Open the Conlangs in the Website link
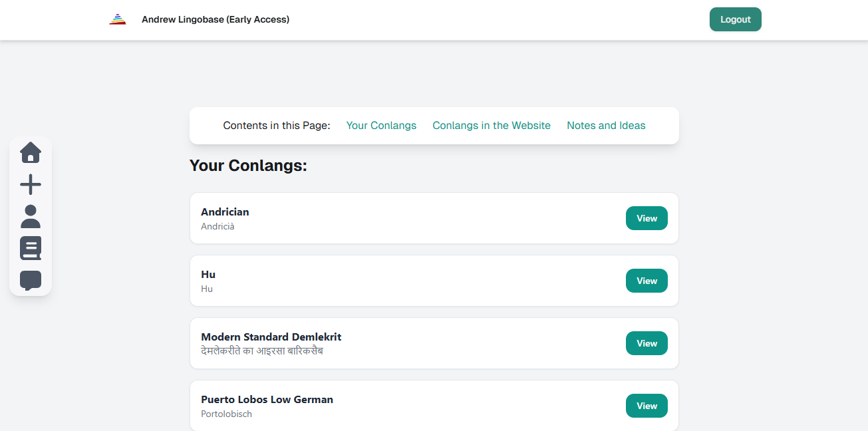This screenshot has height=431, width=868. point(492,126)
